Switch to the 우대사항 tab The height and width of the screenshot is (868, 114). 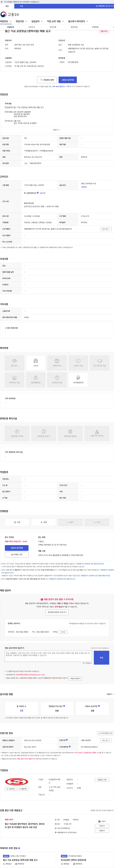click(x=53, y=27)
